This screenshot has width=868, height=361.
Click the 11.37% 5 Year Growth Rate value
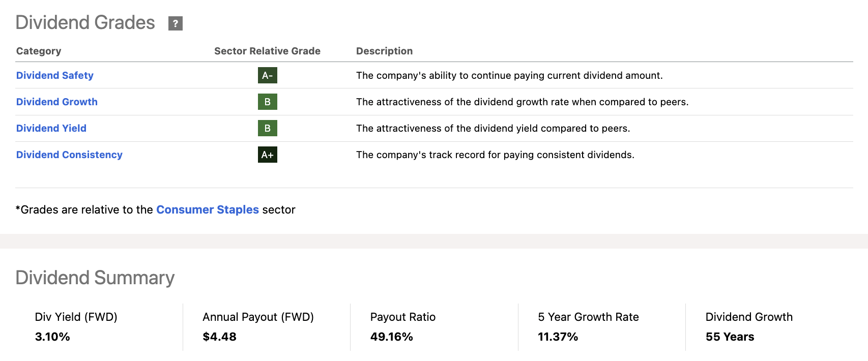pyautogui.click(x=558, y=337)
